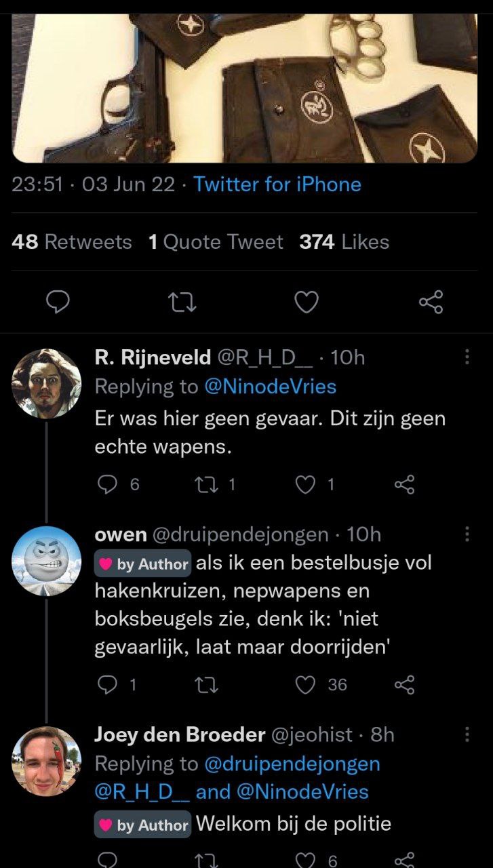Share the main tweet
This screenshot has height=868, width=493.
[x=431, y=302]
